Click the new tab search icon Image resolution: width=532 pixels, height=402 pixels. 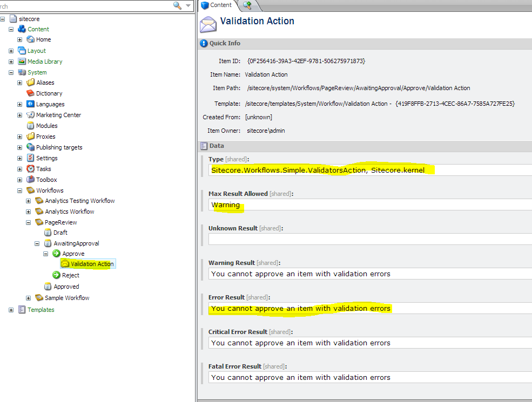(x=247, y=5)
